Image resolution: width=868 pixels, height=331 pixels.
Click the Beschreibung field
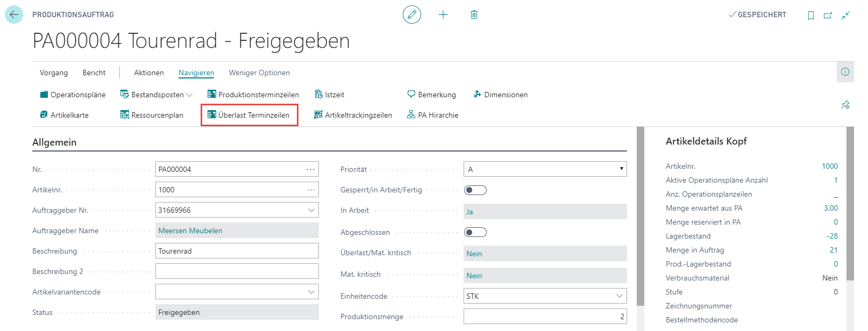tap(237, 251)
